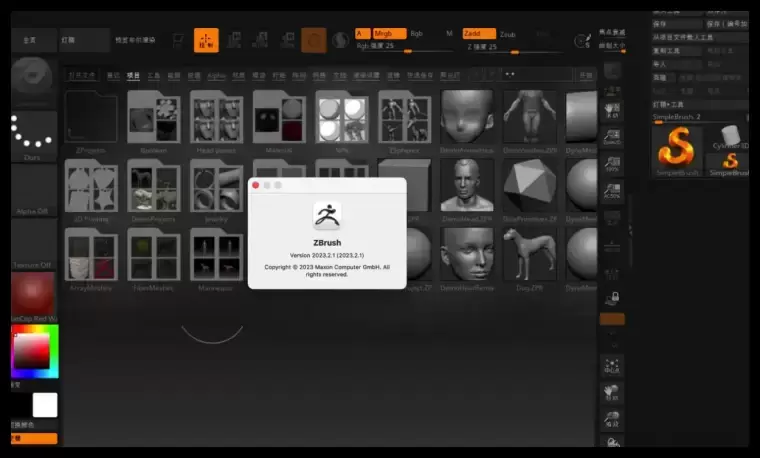Toggle the Live Boolean render button
The image size is (760, 458).
point(135,40)
